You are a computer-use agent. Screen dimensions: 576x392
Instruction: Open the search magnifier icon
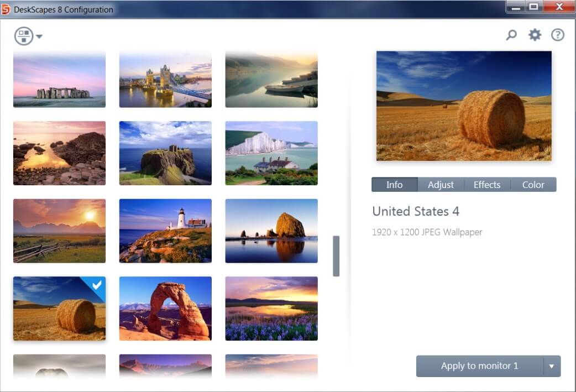click(511, 35)
